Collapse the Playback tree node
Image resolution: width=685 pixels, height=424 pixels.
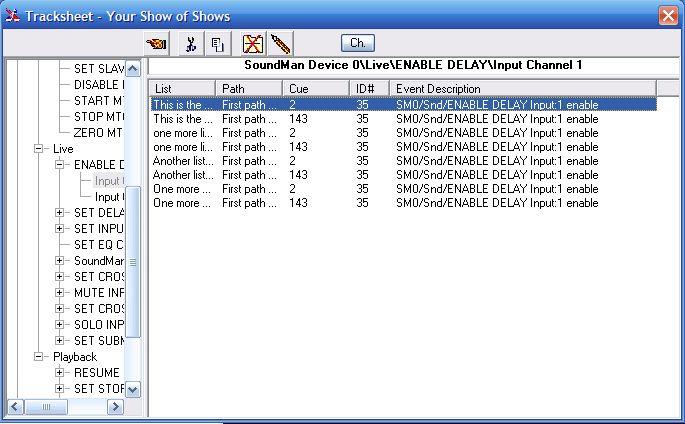coord(38,357)
